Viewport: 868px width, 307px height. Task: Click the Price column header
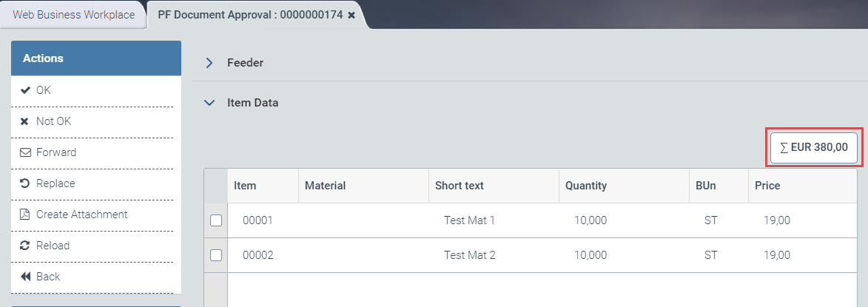pos(767,186)
